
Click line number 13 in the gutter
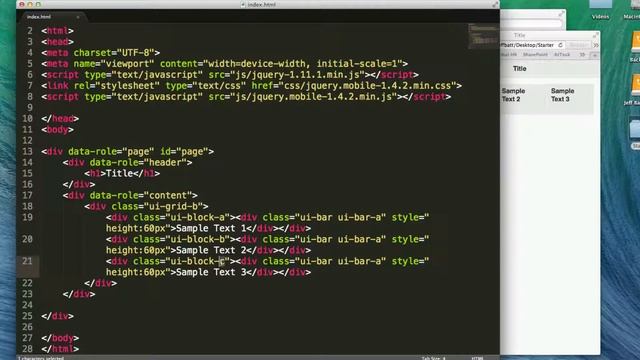pos(27,151)
